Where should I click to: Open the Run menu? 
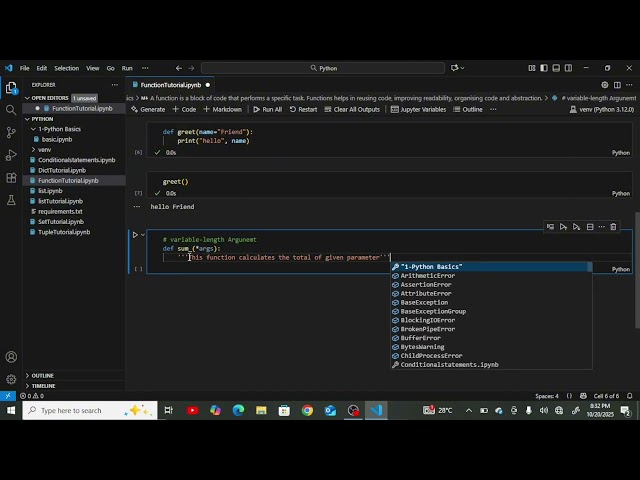tap(127, 68)
